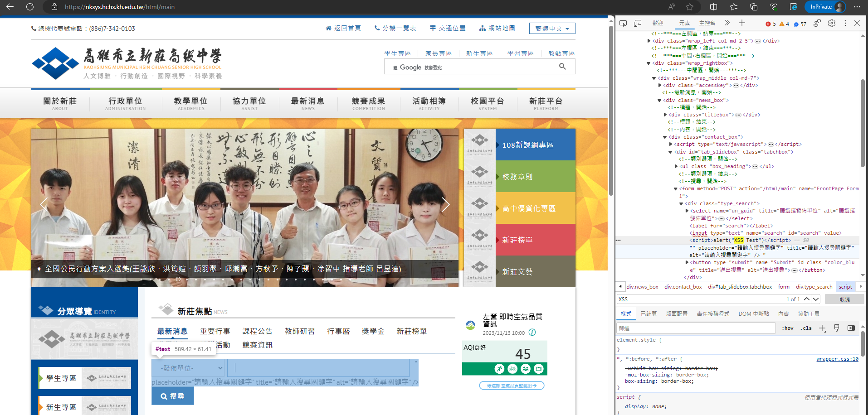Open the DevTools send feedback icon
The image size is (868, 415).
click(817, 23)
